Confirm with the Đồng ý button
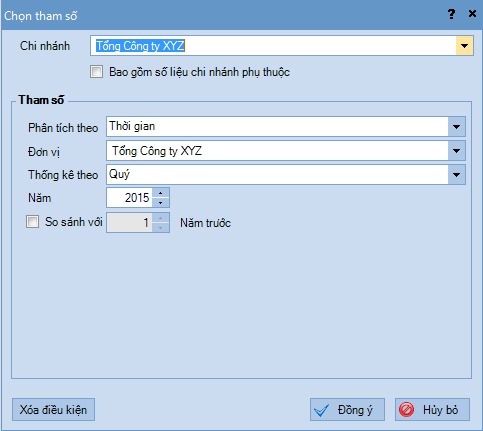Viewport: 483px width, 431px height. pos(347,410)
